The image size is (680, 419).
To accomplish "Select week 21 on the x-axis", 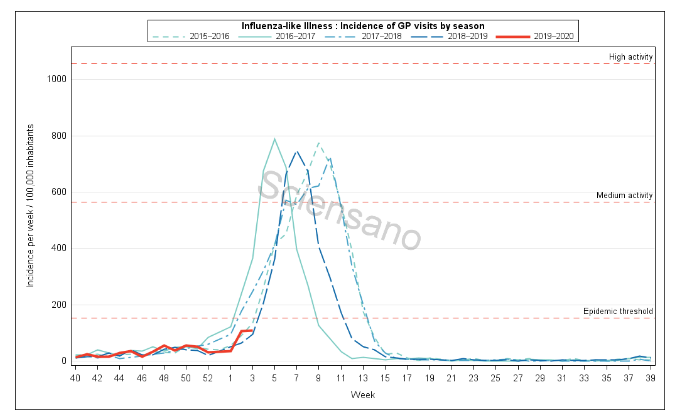I will click(451, 377).
